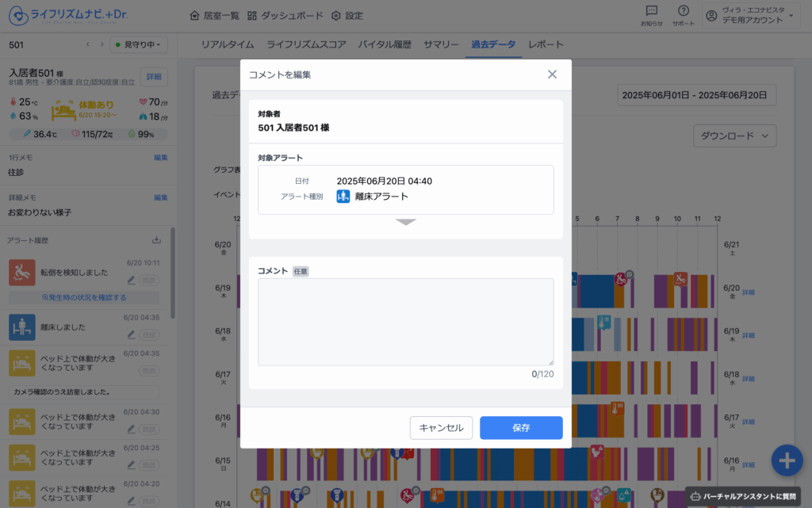Switch to the サマリー tab
This screenshot has height=508, width=812.
(441, 44)
